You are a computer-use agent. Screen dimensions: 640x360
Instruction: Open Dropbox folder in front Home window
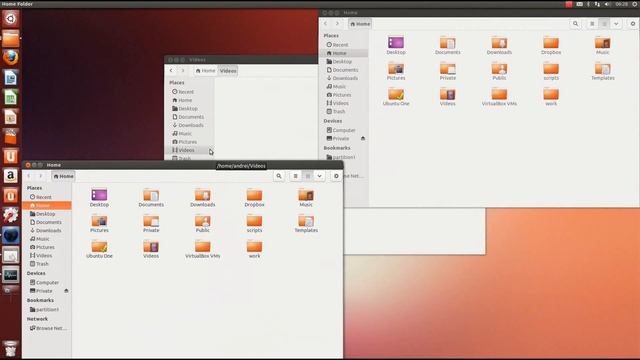254,198
